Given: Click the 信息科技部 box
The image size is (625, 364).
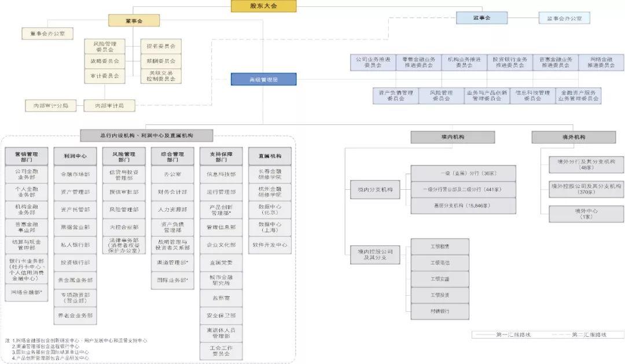Looking at the screenshot, I should point(220,174).
